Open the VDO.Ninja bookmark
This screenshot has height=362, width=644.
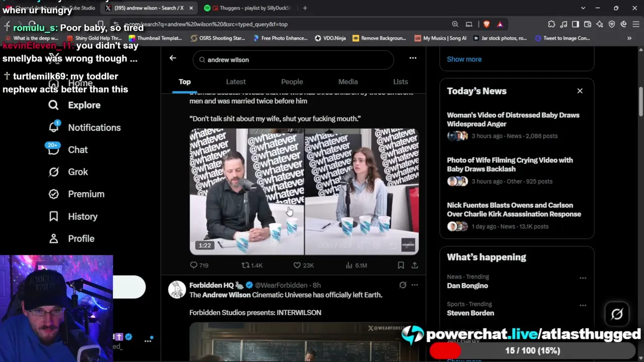pyautogui.click(x=330, y=38)
